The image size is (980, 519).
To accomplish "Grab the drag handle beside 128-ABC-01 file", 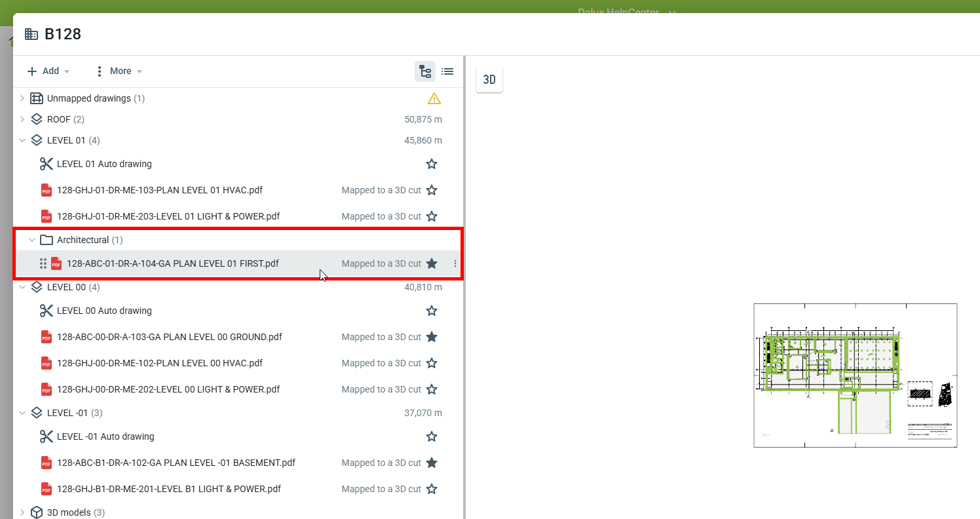I will [43, 263].
